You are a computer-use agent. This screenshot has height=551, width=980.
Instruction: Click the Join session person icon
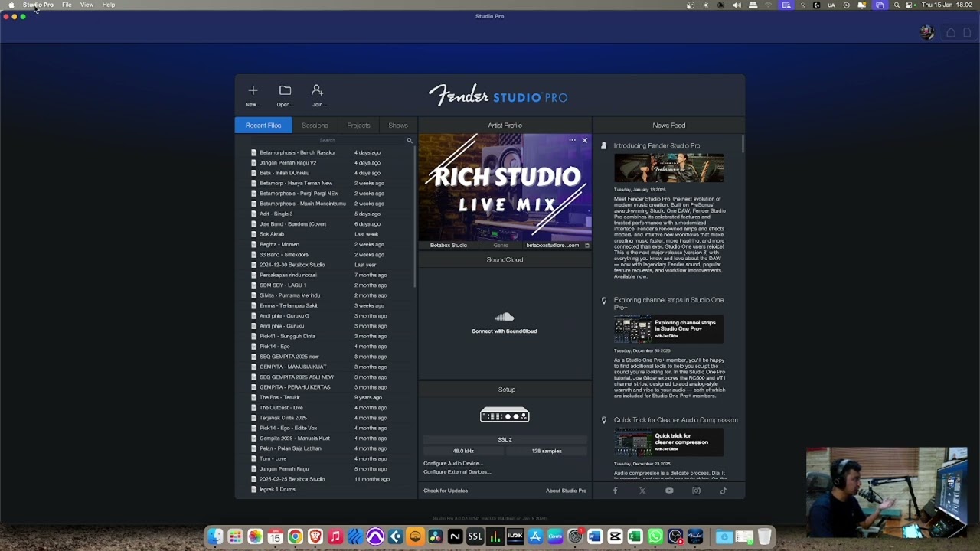[318, 90]
